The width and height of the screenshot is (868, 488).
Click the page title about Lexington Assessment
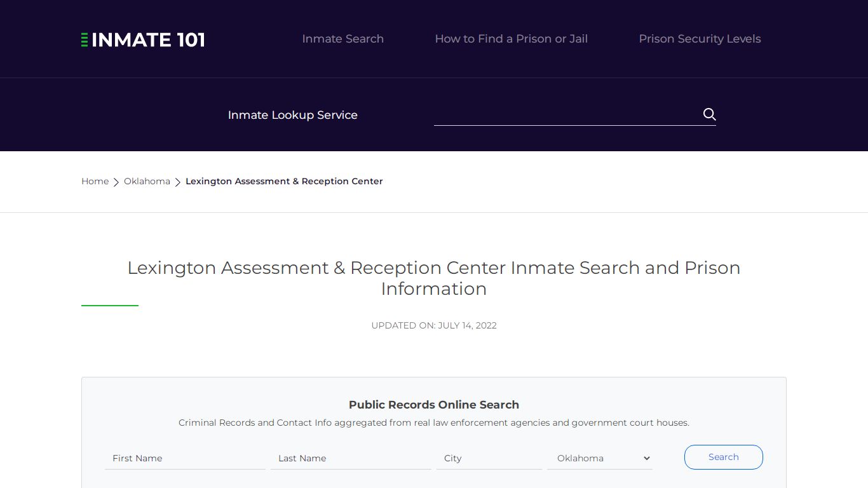point(434,278)
